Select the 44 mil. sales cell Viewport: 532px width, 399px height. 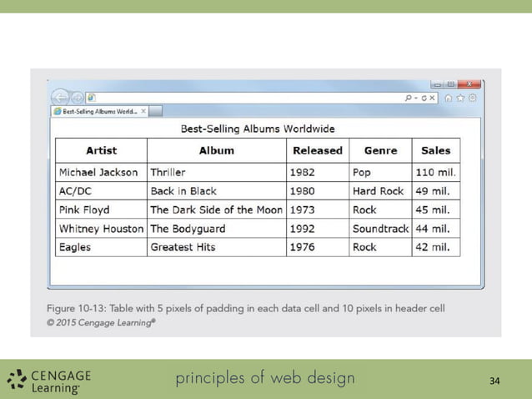436,229
